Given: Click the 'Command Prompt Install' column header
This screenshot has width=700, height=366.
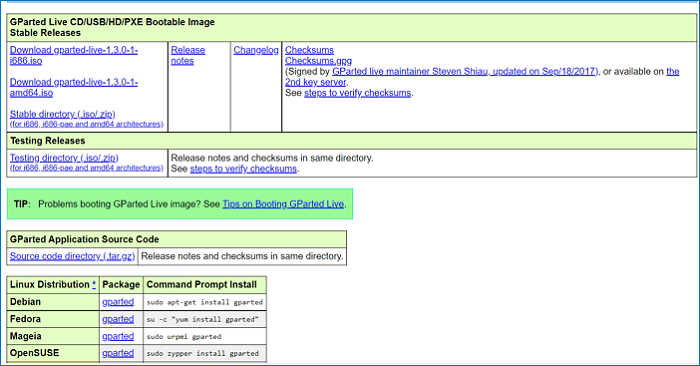Looking at the screenshot, I should click(x=201, y=285).
